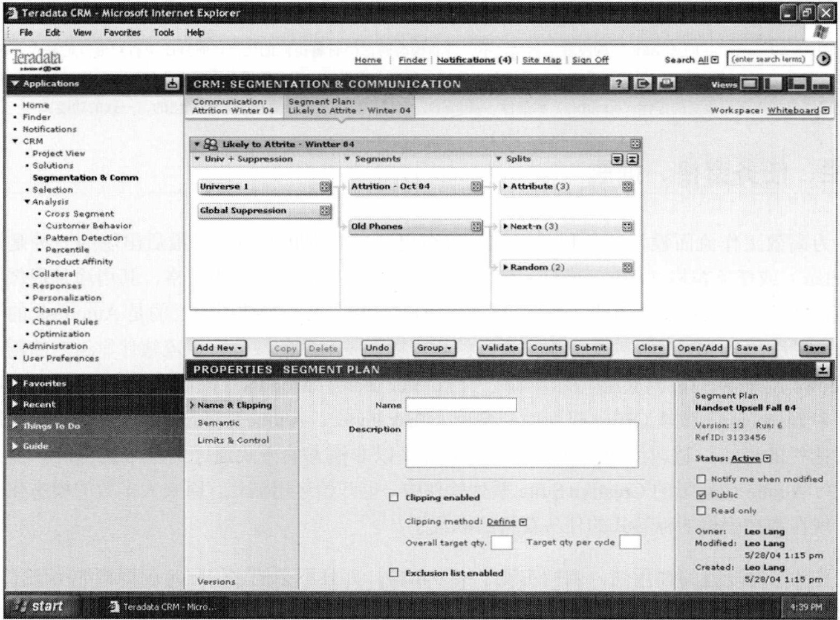Image resolution: width=840 pixels, height=620 pixels.
Task: Enable the Clipping enabled checkbox
Action: coord(394,497)
